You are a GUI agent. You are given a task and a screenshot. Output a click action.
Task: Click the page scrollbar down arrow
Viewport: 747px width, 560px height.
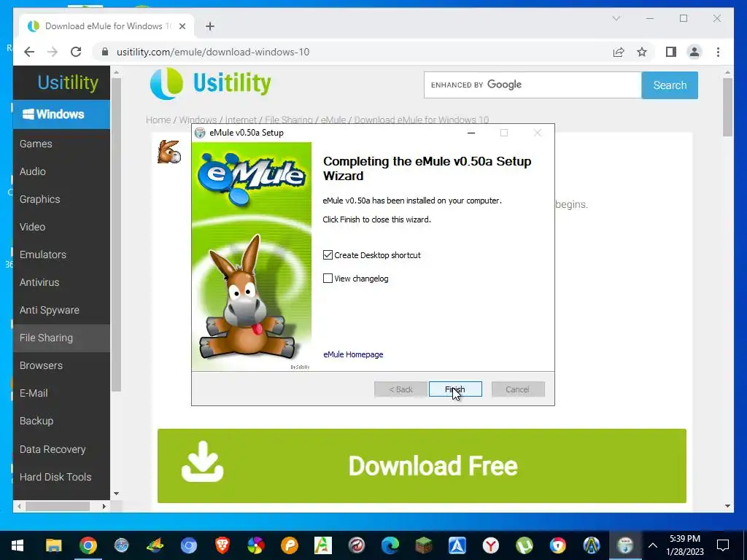tap(727, 506)
